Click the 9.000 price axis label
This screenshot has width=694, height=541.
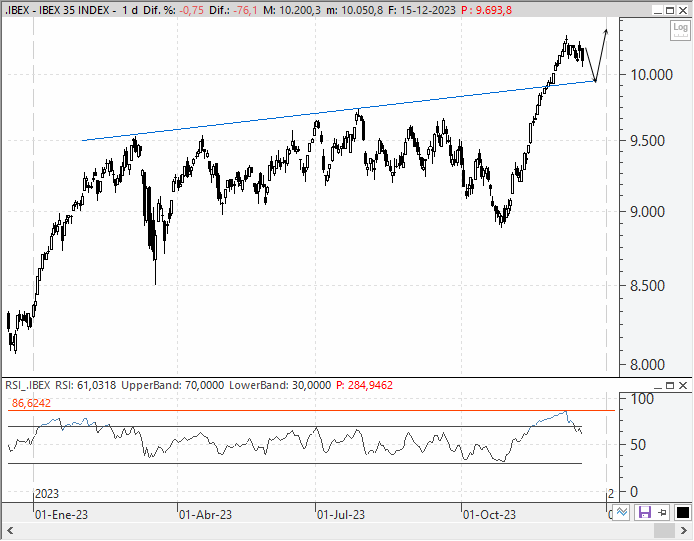tap(648, 212)
